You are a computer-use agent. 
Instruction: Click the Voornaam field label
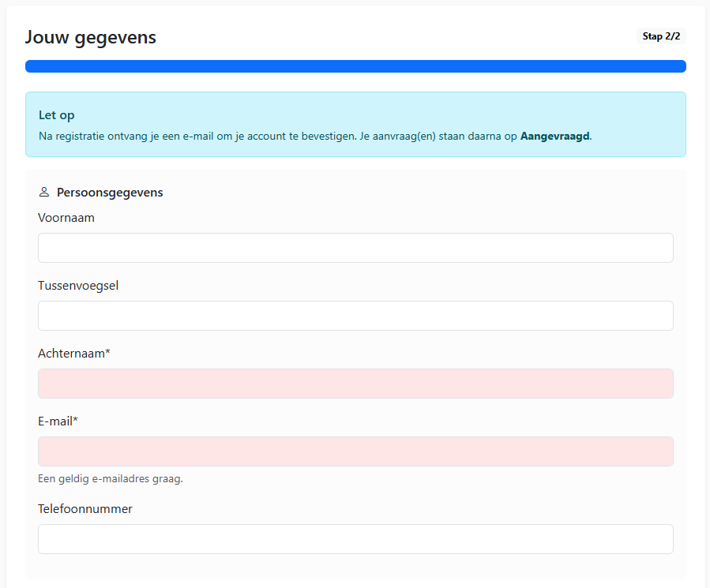click(x=66, y=218)
